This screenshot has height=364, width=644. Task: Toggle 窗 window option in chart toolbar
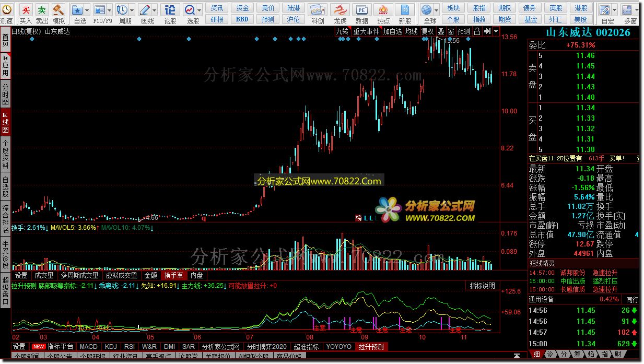tap(451, 31)
